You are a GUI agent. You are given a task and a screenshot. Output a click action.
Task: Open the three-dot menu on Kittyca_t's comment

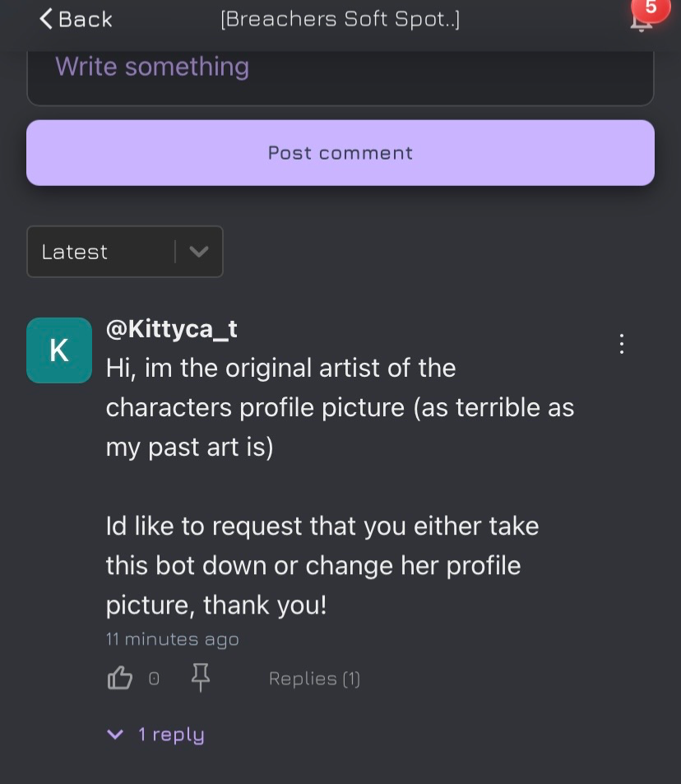tap(621, 344)
